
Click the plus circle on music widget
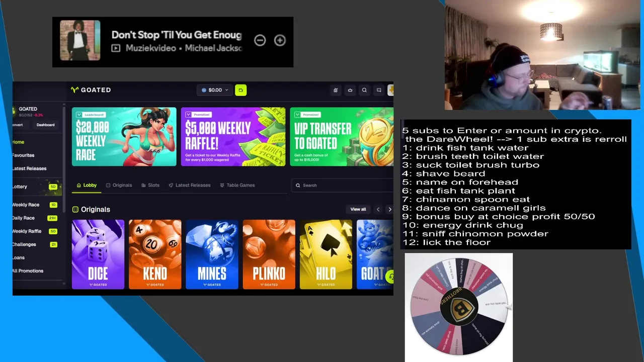280,40
